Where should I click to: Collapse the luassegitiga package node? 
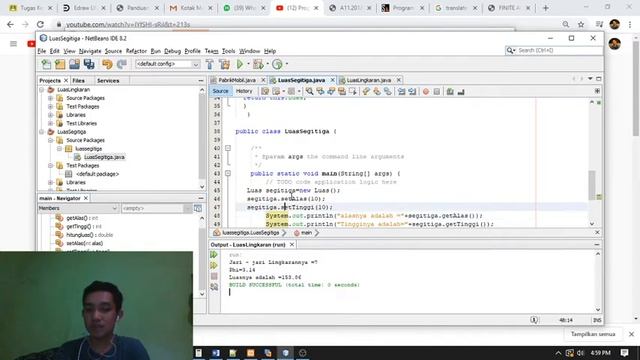(60, 149)
